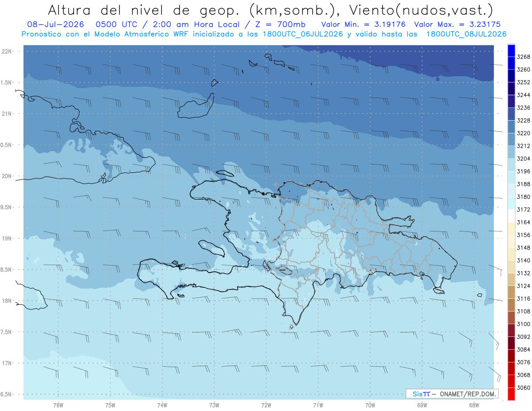Click the '8.5N' latitude label
The height and width of the screenshot is (411, 532).
pyautogui.click(x=7, y=270)
